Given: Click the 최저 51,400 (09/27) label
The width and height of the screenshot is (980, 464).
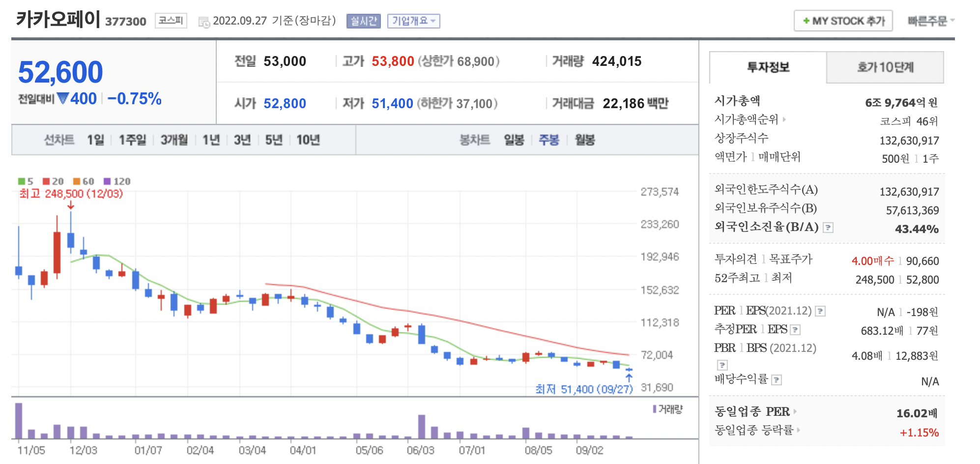Looking at the screenshot, I should [584, 389].
